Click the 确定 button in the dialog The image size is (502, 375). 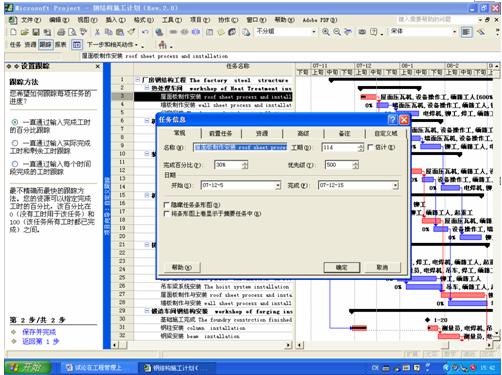pos(342,267)
